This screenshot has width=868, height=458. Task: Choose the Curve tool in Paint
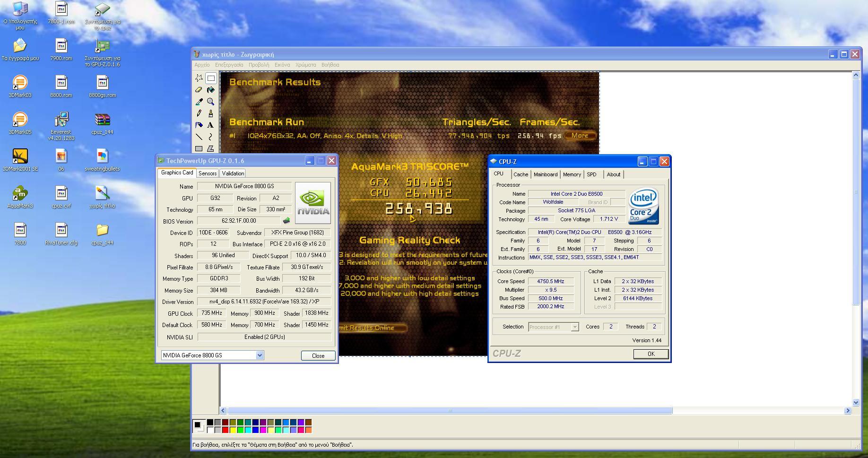point(211,137)
